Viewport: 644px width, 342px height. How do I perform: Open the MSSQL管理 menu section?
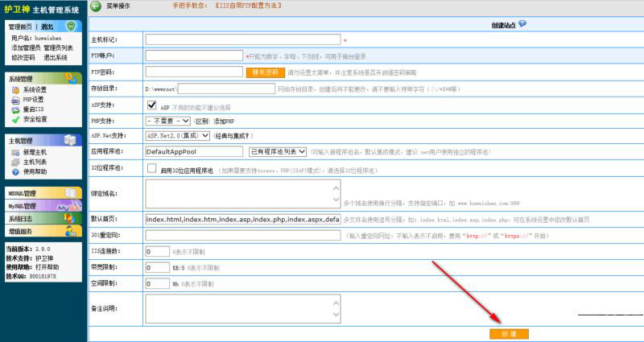[x=43, y=193]
